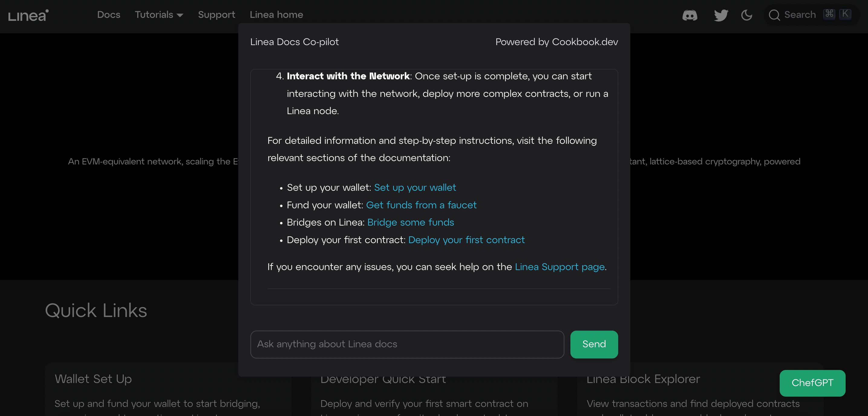The width and height of the screenshot is (868, 416).
Task: Follow the 'Bridge some funds' link
Action: click(410, 222)
